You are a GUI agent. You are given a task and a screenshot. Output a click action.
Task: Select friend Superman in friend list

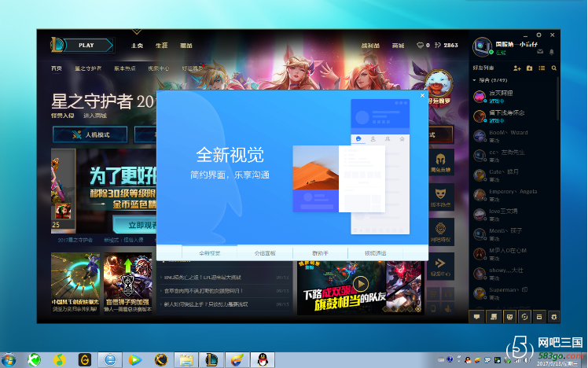(x=513, y=293)
